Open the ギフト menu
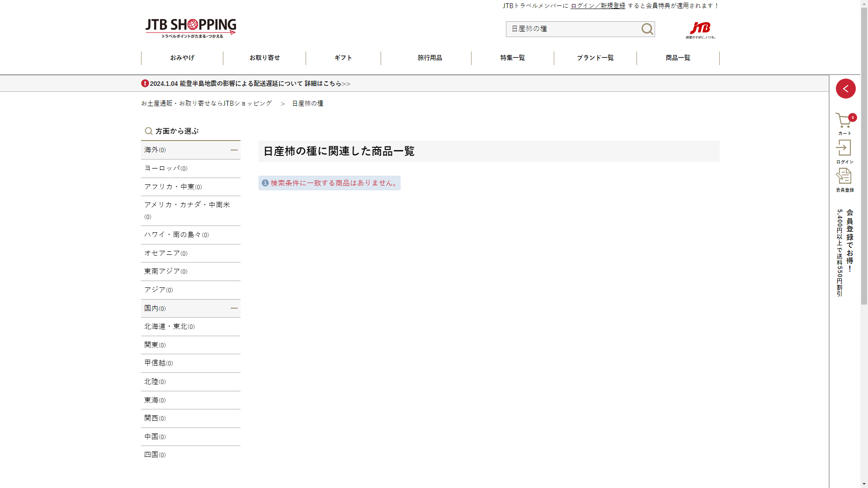 (343, 58)
